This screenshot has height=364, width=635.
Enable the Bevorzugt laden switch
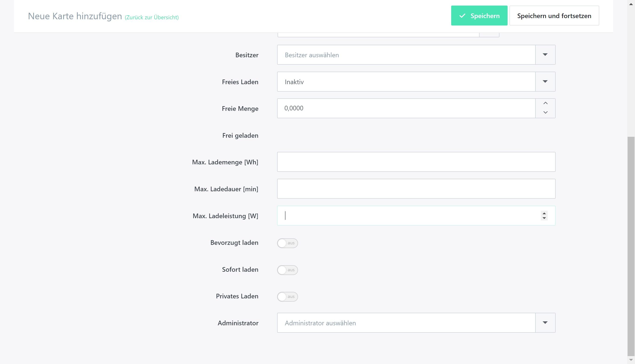(288, 243)
